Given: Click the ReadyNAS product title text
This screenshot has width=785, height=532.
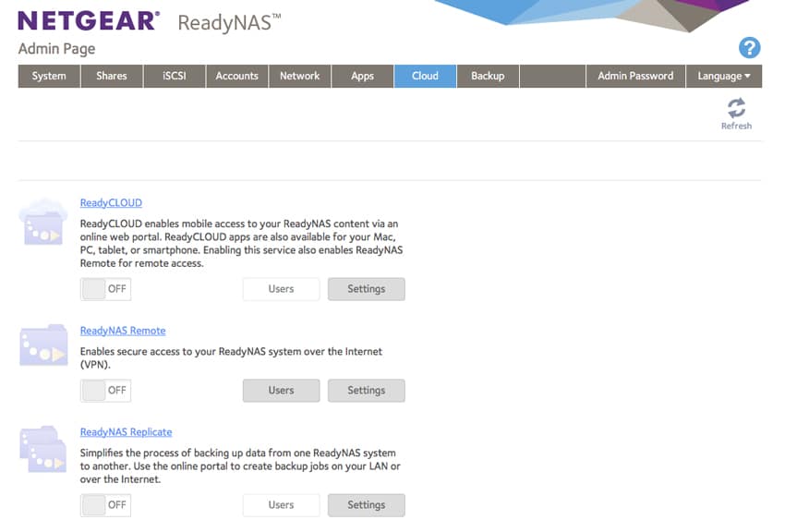Looking at the screenshot, I should [x=229, y=23].
